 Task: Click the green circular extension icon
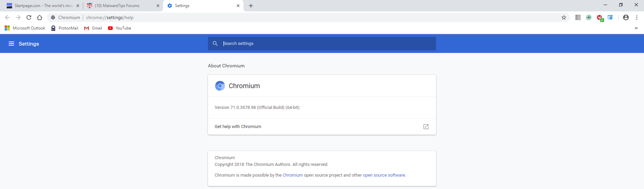pyautogui.click(x=589, y=17)
